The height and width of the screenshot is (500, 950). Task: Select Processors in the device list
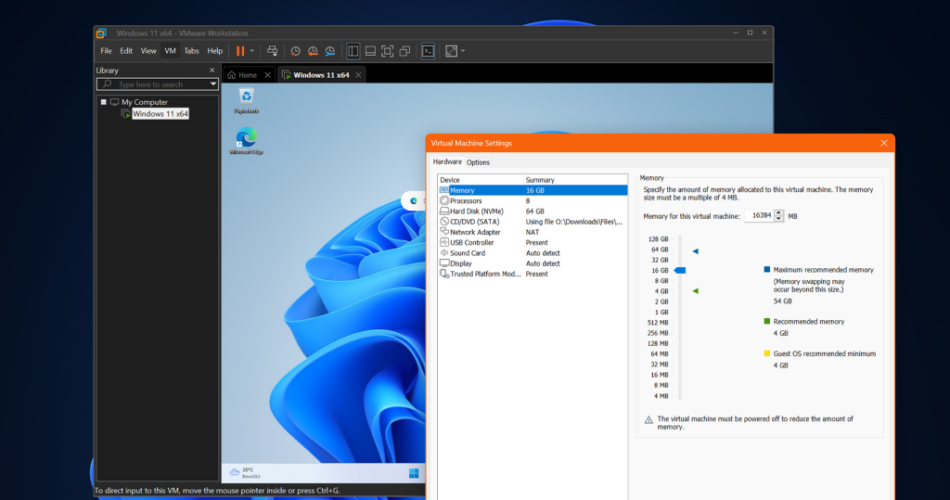pos(465,201)
